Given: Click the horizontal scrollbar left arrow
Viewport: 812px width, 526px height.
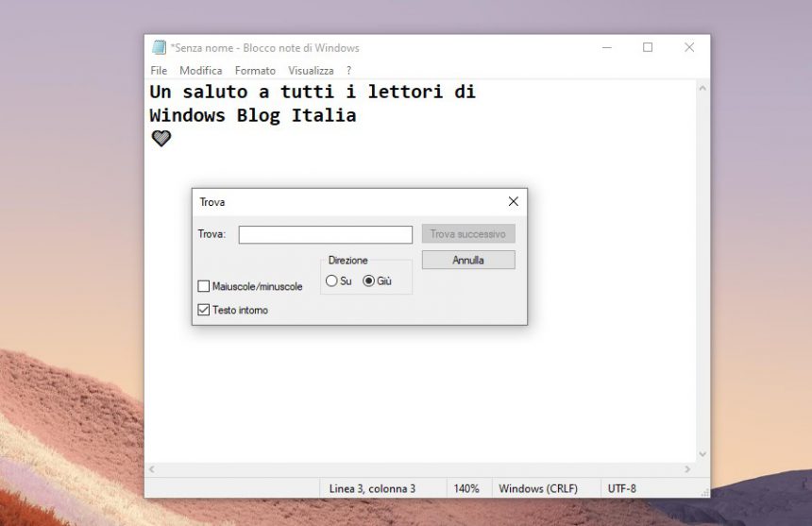Looking at the screenshot, I should [x=152, y=469].
